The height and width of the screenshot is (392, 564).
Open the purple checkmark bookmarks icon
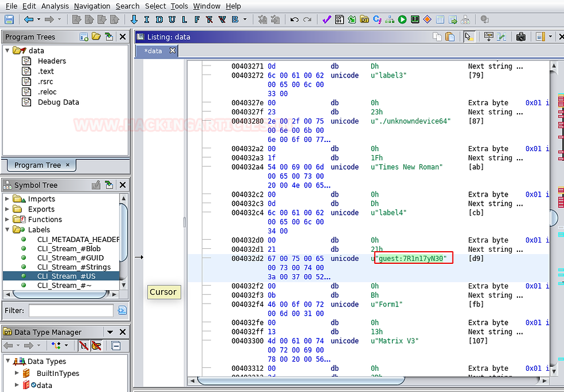327,20
